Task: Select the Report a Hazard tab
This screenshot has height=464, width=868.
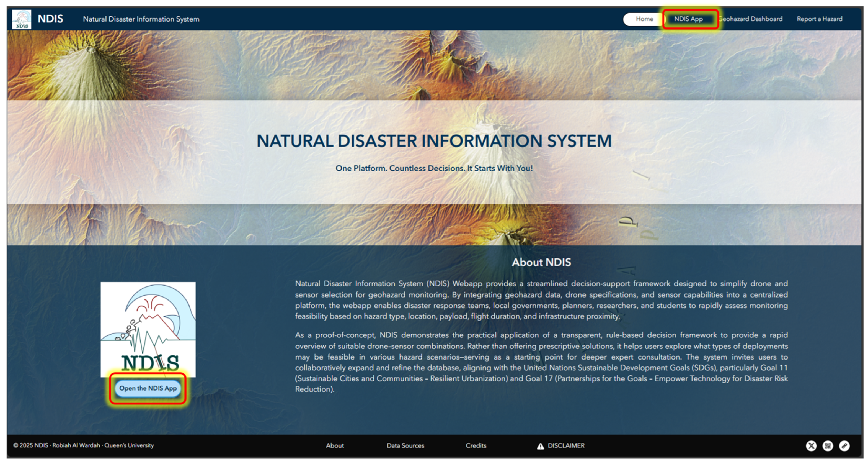Action: (819, 19)
